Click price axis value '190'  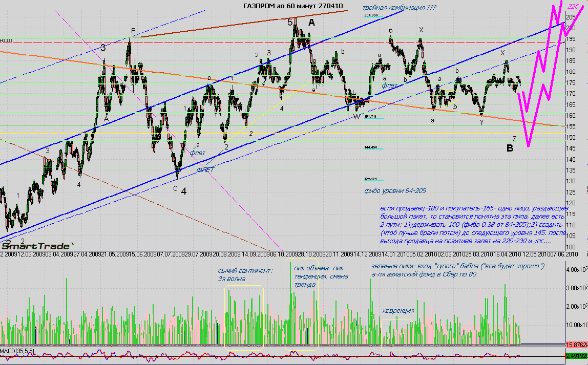point(571,50)
